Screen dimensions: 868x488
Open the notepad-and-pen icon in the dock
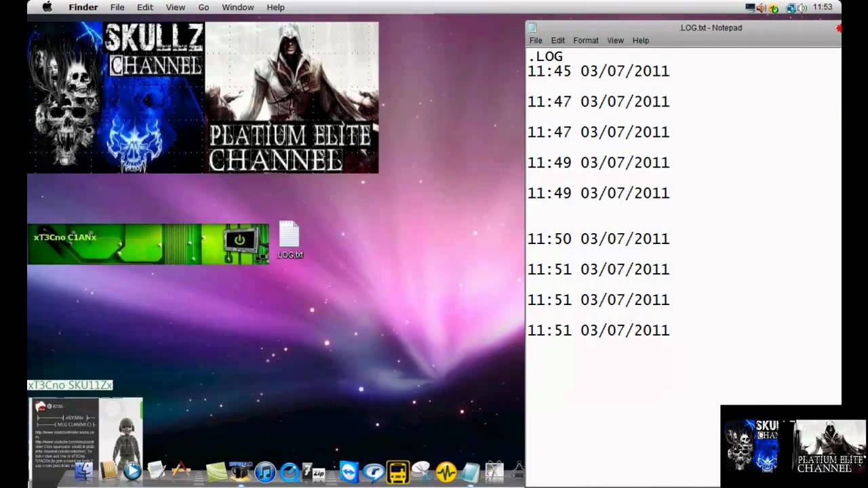(x=157, y=470)
